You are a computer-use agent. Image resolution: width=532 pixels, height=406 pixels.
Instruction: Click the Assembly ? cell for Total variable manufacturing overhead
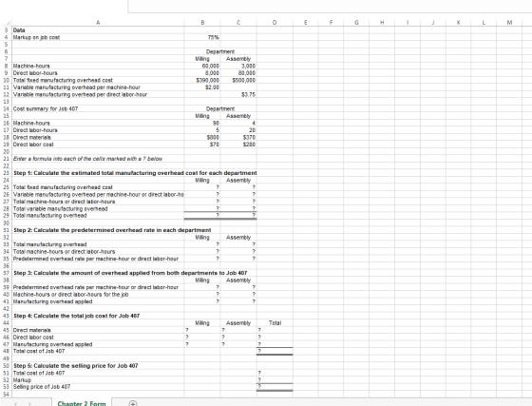point(238,208)
